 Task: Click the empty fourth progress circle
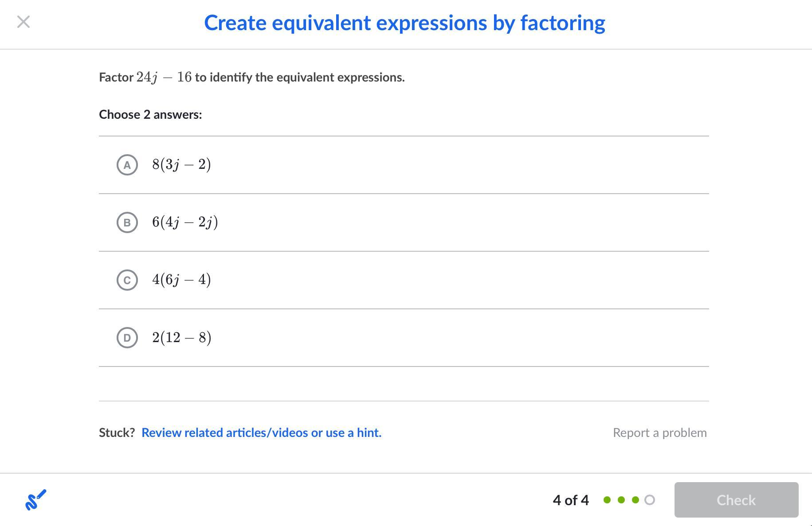[x=650, y=500]
